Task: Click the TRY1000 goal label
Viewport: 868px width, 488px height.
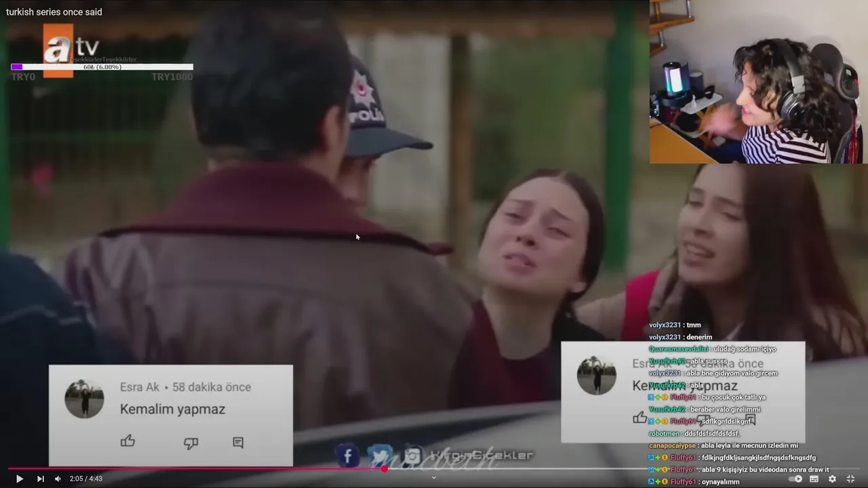Action: [172, 77]
